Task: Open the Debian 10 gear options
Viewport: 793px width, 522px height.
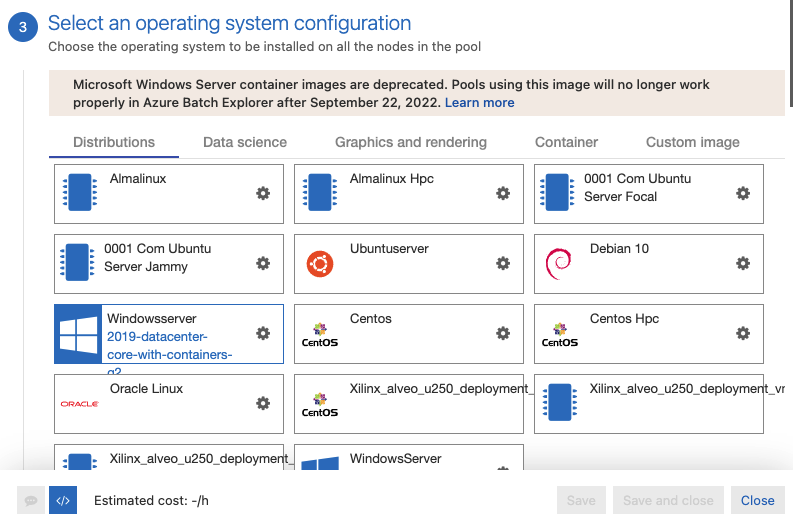Action: [742, 263]
